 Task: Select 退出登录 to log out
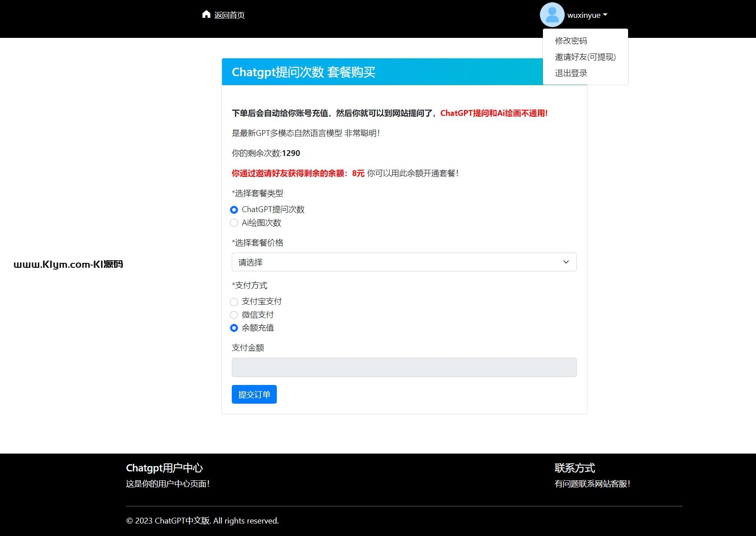click(x=571, y=73)
